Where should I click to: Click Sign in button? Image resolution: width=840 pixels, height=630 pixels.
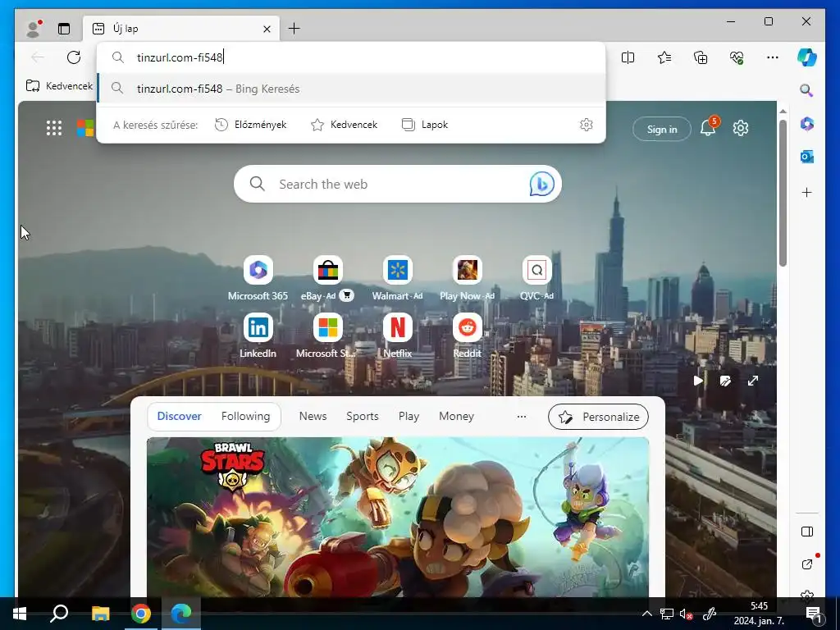click(662, 129)
